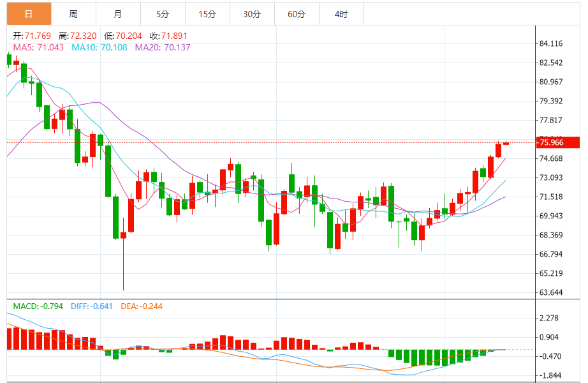
Task: Click the 65.219 price axis label
Action: click(551, 273)
